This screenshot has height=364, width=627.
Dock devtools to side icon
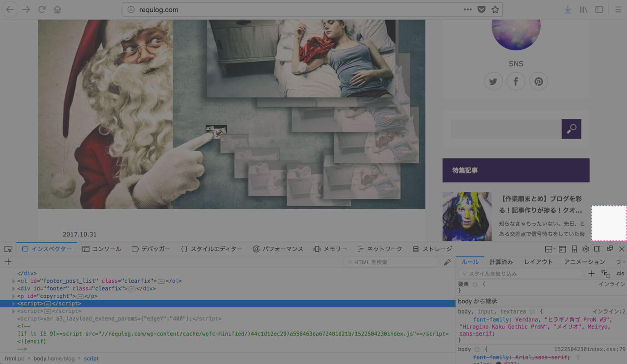(x=597, y=249)
